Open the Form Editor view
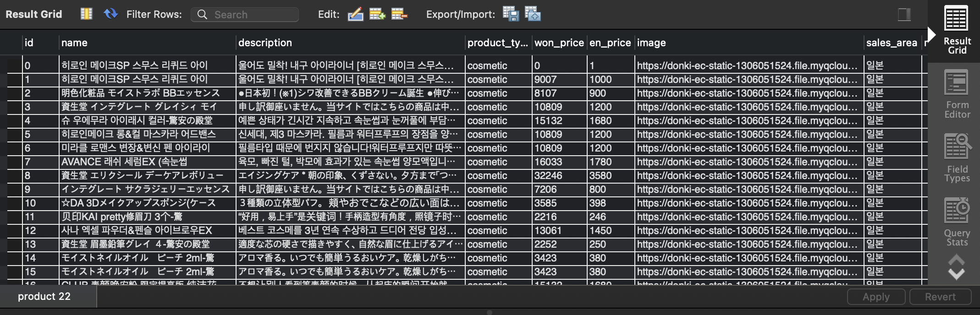Viewport: 980px width, 315px height. (x=957, y=94)
